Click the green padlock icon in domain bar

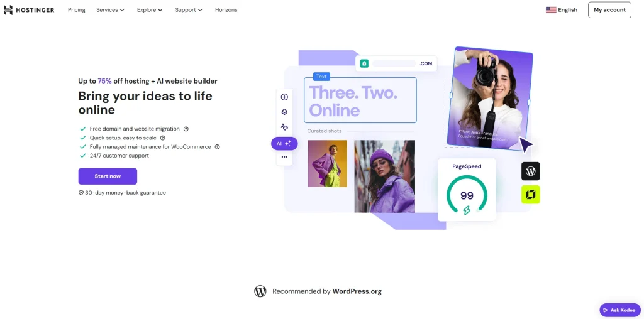(364, 63)
